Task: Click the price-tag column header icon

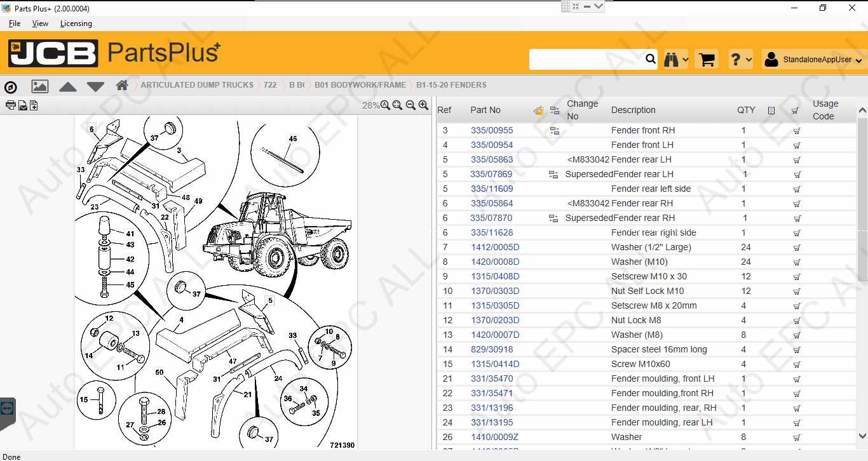Action: point(539,110)
